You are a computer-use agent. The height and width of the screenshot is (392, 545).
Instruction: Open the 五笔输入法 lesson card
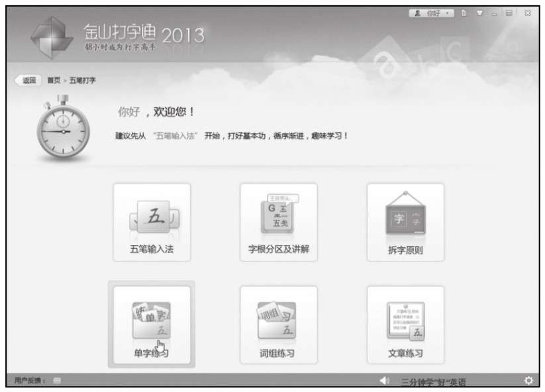[x=152, y=222]
